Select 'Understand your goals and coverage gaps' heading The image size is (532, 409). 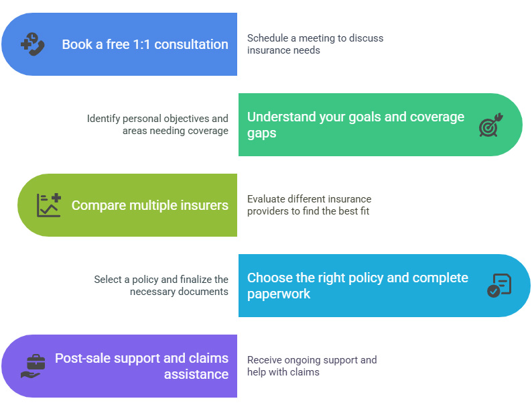pyautogui.click(x=356, y=125)
